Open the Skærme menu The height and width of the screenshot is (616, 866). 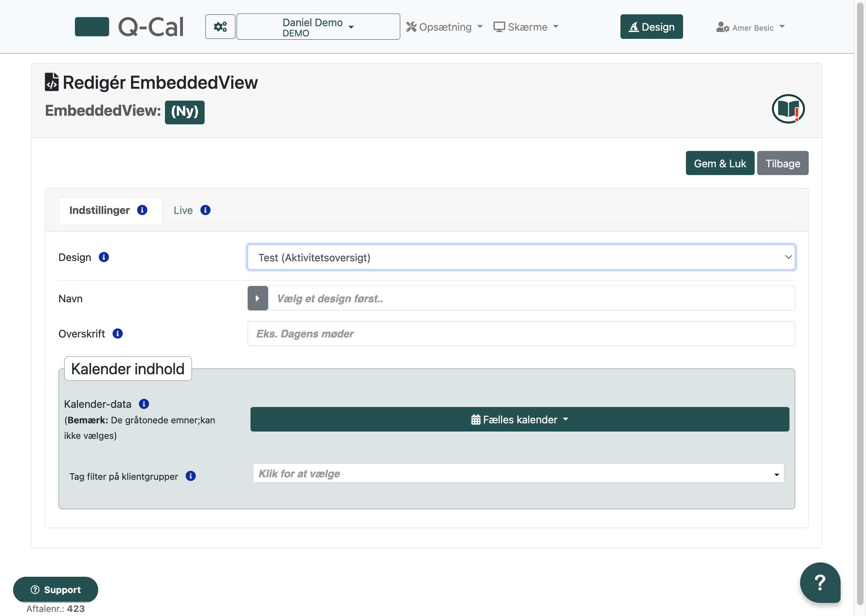[x=526, y=27]
